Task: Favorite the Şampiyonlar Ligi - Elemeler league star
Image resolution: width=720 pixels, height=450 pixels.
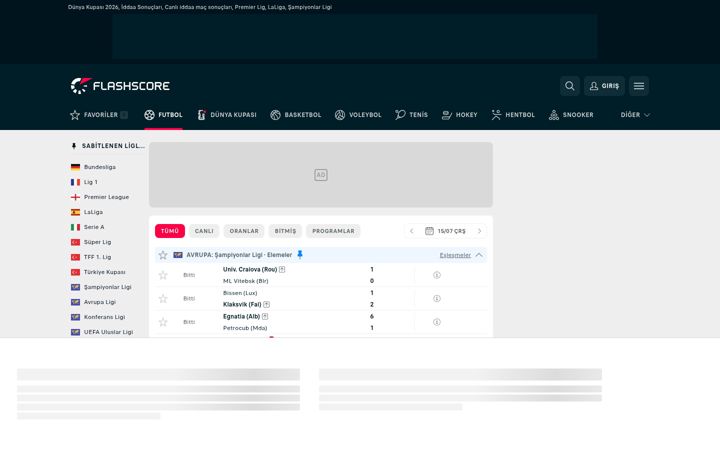Action: click(163, 255)
